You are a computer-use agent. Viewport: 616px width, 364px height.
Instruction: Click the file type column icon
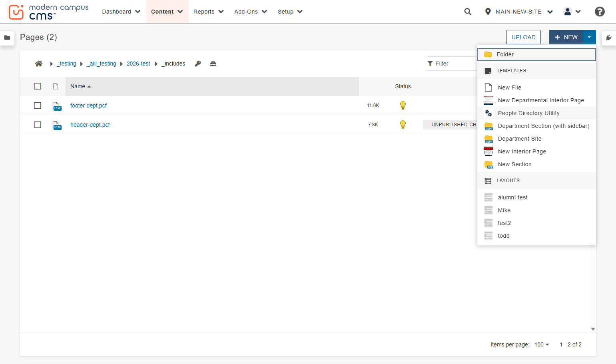coord(56,86)
